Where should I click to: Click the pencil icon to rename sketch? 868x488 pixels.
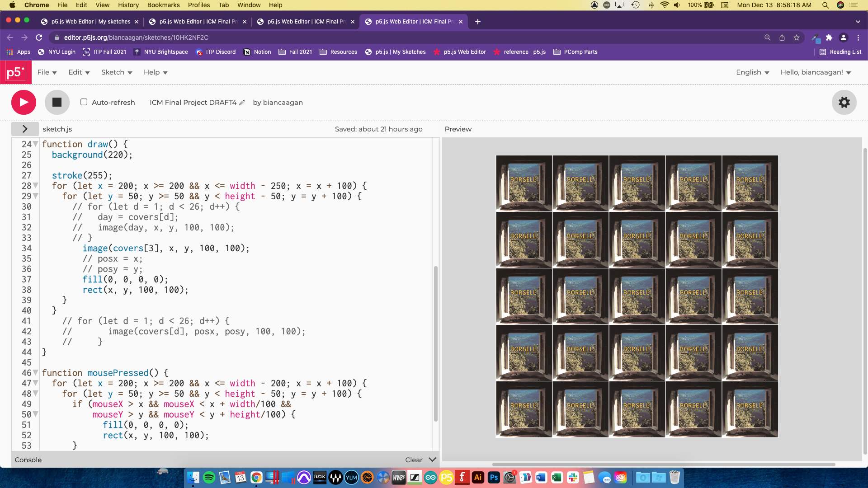pyautogui.click(x=242, y=103)
